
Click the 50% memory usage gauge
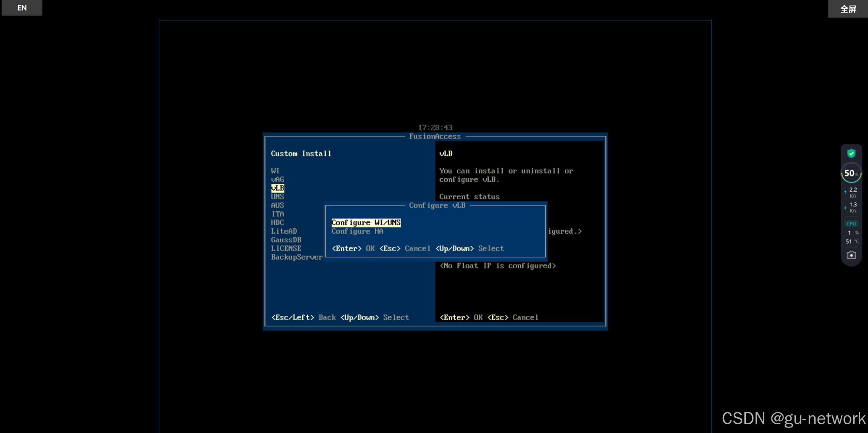851,173
